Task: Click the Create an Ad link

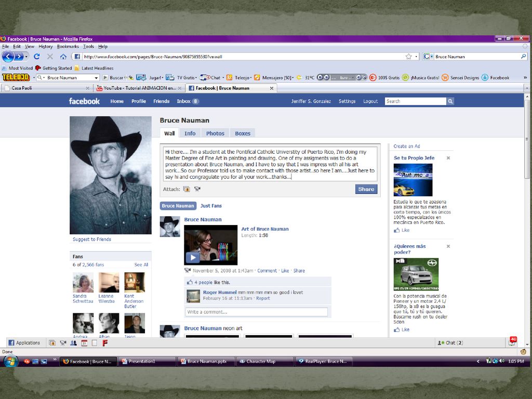Action: pos(406,146)
